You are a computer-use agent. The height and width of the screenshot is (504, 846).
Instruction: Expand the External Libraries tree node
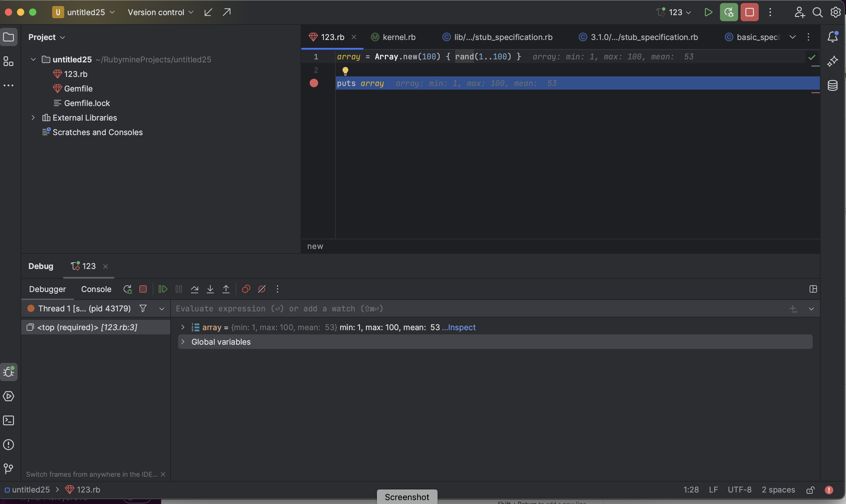[x=33, y=118]
